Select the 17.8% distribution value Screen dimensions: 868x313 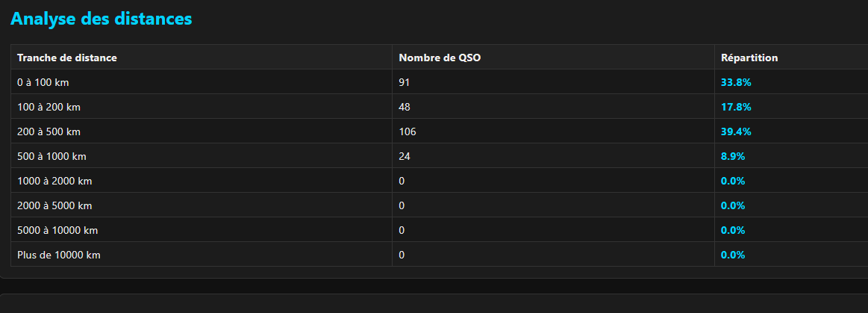pos(736,107)
